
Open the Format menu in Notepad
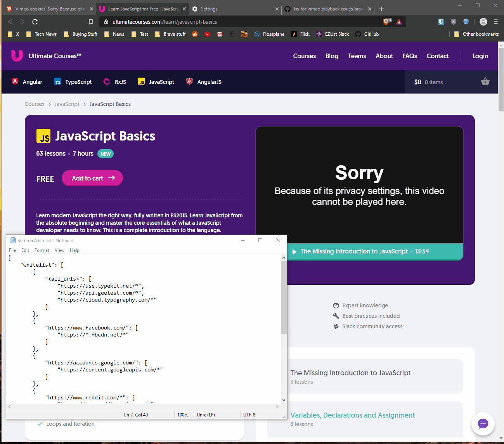pos(42,250)
